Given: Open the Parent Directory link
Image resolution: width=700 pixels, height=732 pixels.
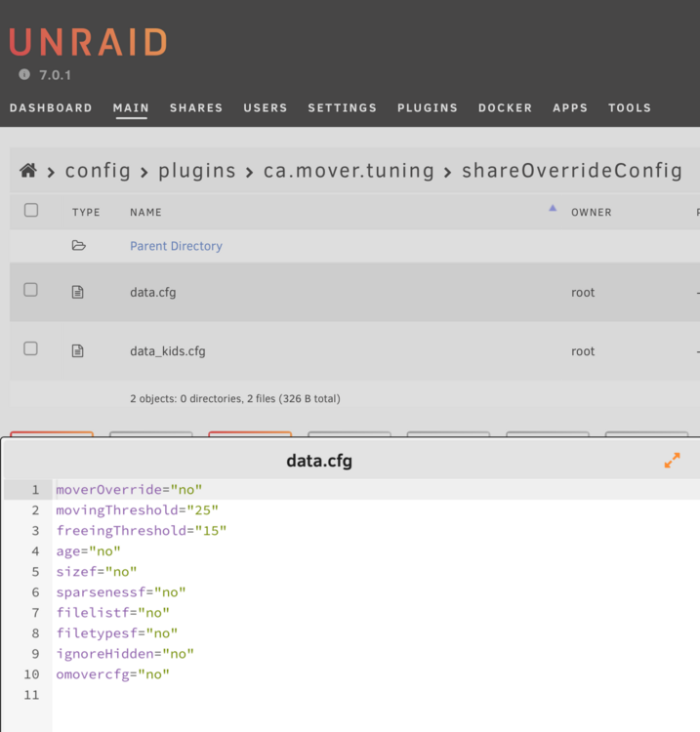Looking at the screenshot, I should pos(176,246).
